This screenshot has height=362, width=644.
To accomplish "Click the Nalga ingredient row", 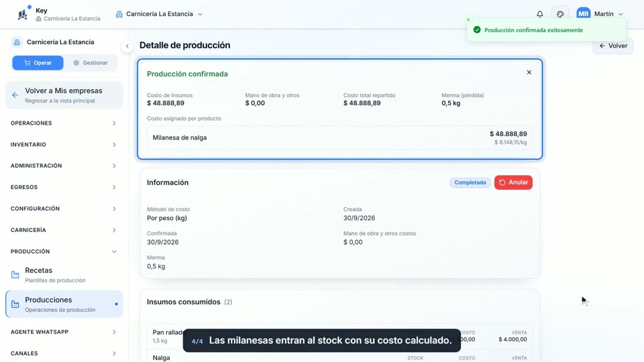I will click(339, 356).
